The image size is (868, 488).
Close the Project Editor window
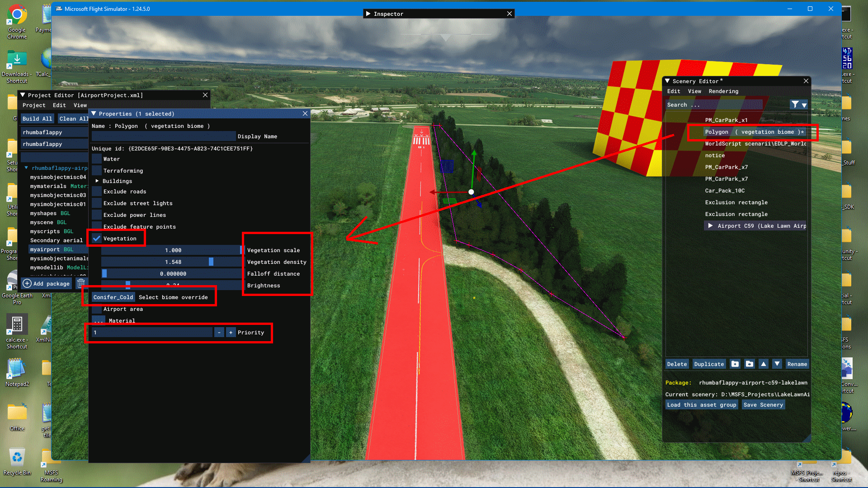click(205, 95)
